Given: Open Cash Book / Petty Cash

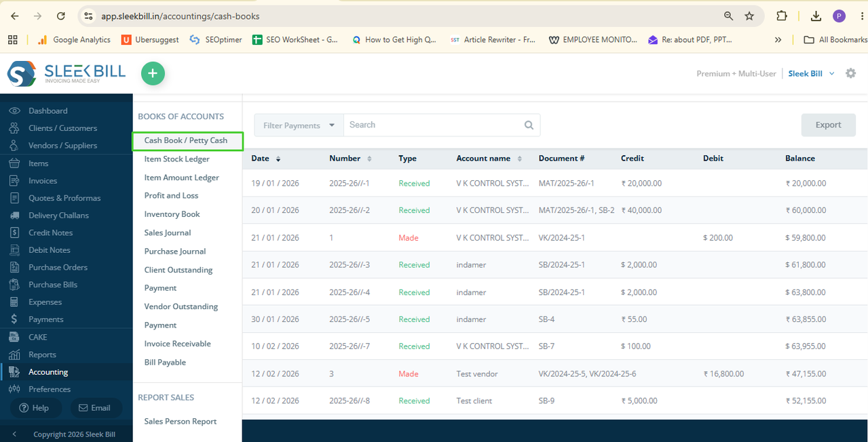Looking at the screenshot, I should (186, 140).
